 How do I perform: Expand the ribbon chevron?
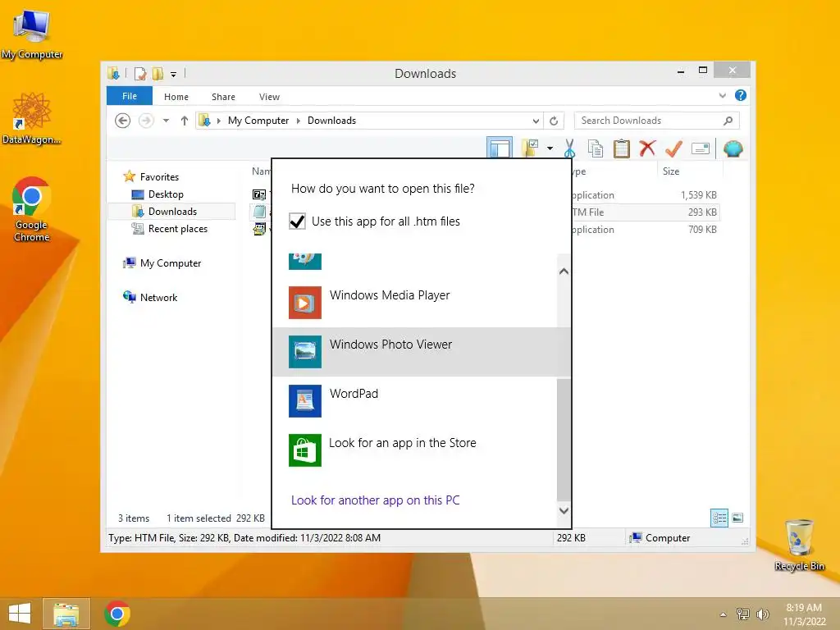[x=722, y=95]
